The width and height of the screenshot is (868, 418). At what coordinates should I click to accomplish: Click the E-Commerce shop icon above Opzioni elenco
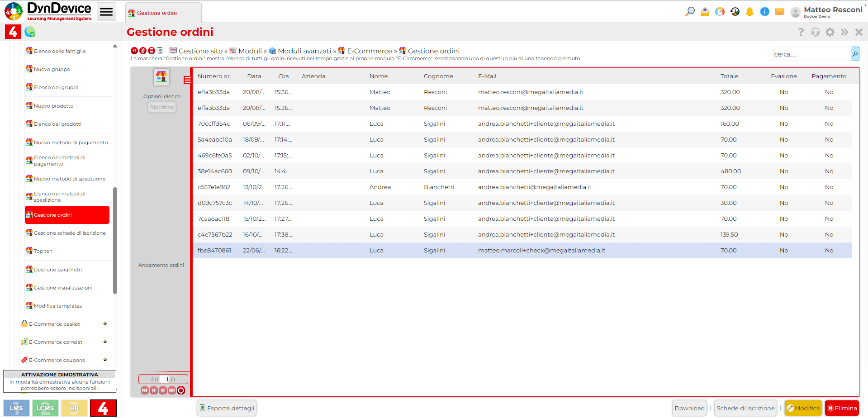tap(161, 77)
